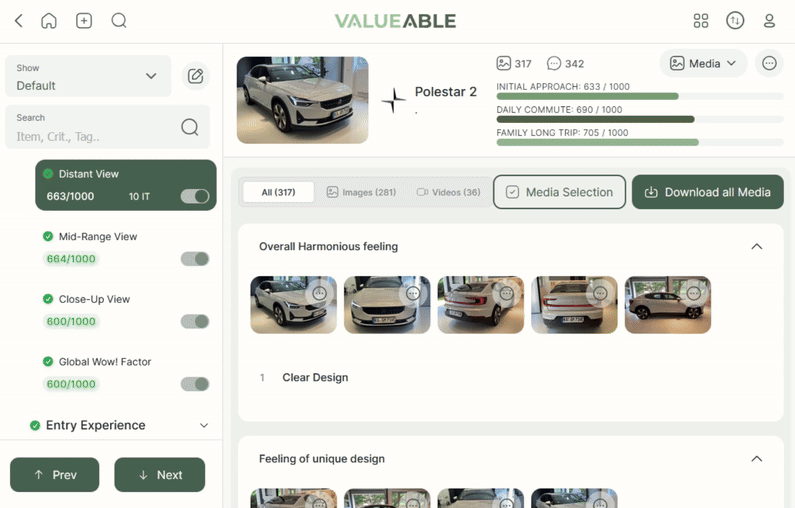Viewport: 795px width, 508px height.
Task: Open options on rear-view car thumbnail
Action: point(600,293)
